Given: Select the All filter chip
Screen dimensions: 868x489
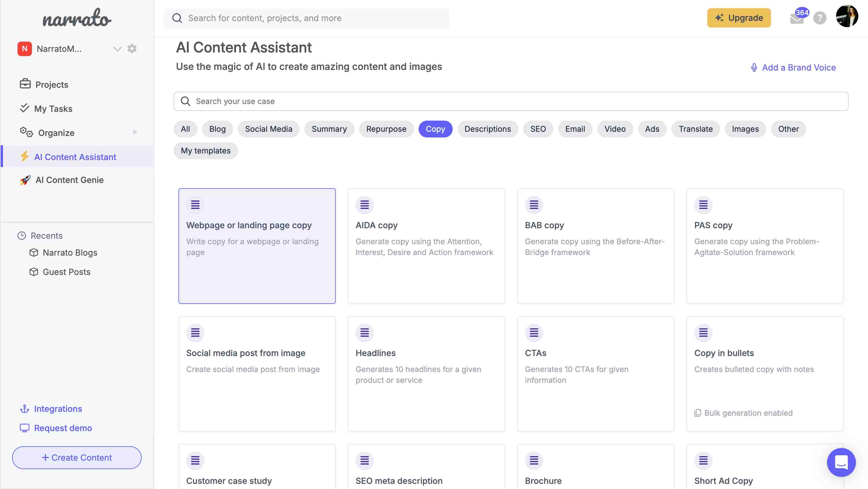Looking at the screenshot, I should [185, 129].
